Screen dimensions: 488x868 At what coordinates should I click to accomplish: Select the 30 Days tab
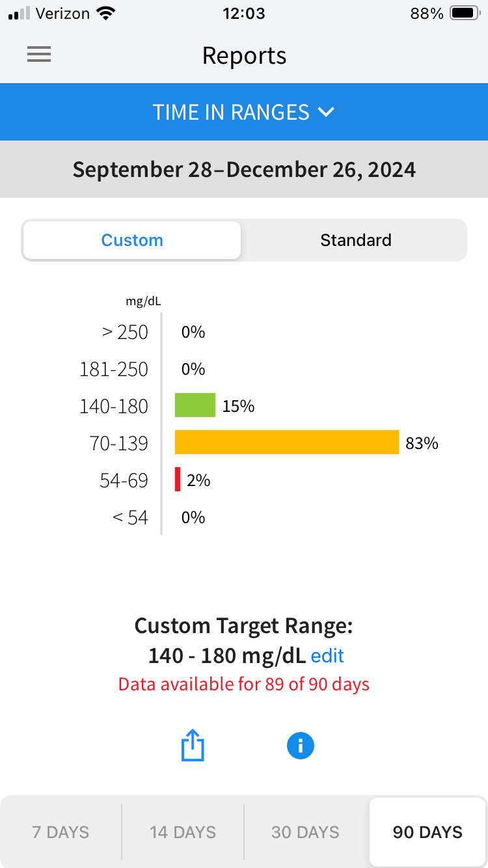[x=305, y=832]
